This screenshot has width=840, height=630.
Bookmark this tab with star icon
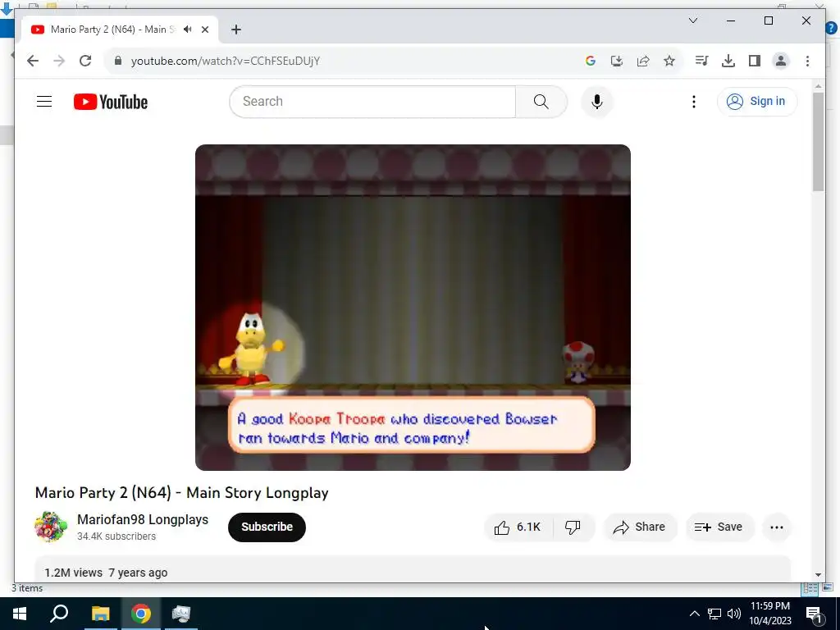[669, 61]
